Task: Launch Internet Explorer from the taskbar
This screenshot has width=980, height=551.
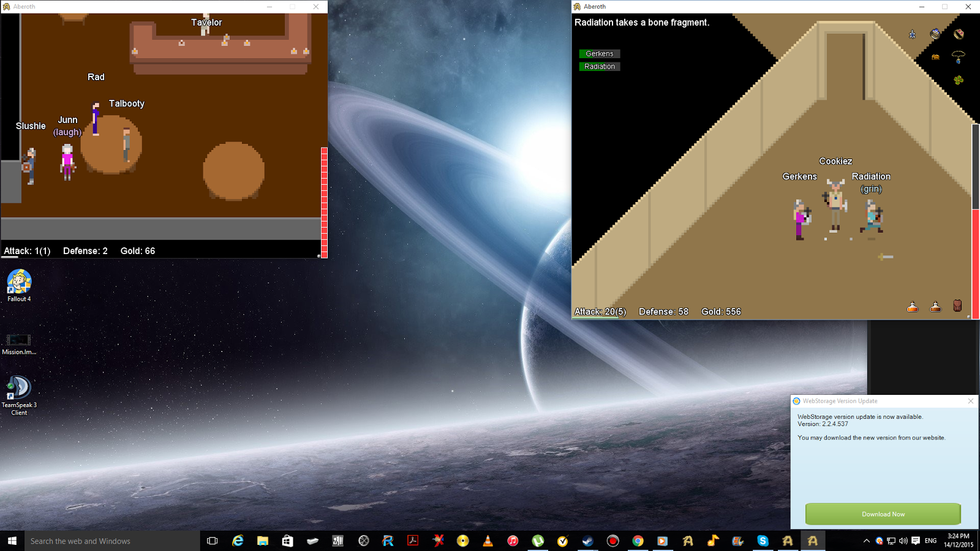Action: [238, 541]
